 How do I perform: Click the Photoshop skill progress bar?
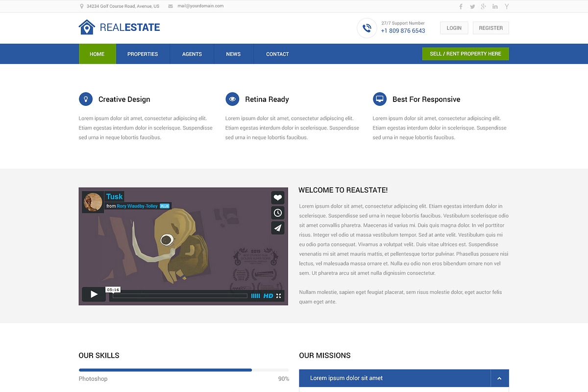[184, 370]
